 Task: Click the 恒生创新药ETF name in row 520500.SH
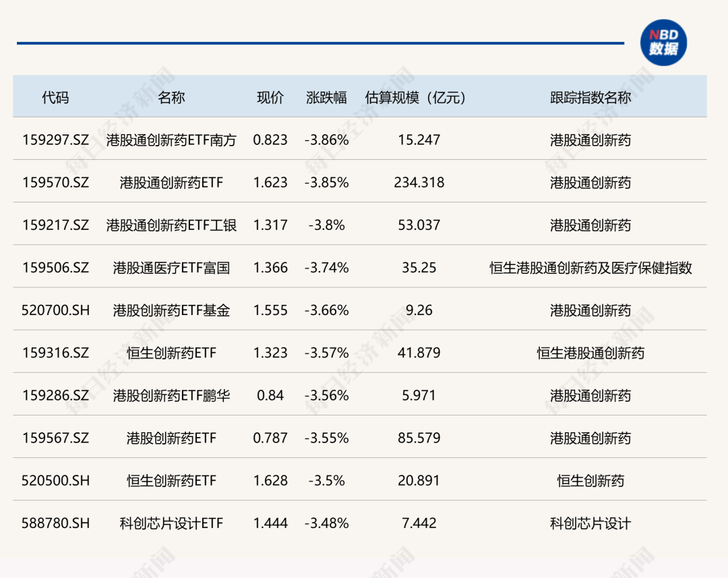[x=171, y=480]
